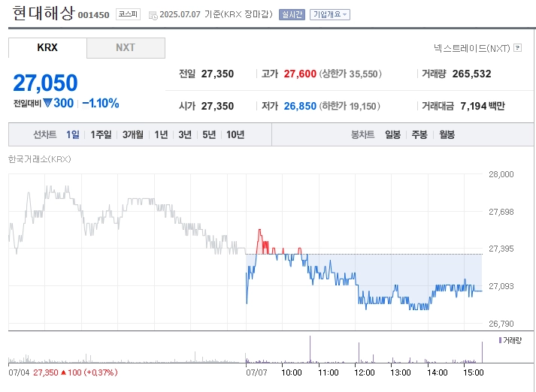Select the 1일 line chart period
The height and width of the screenshot is (392, 536).
point(72,134)
